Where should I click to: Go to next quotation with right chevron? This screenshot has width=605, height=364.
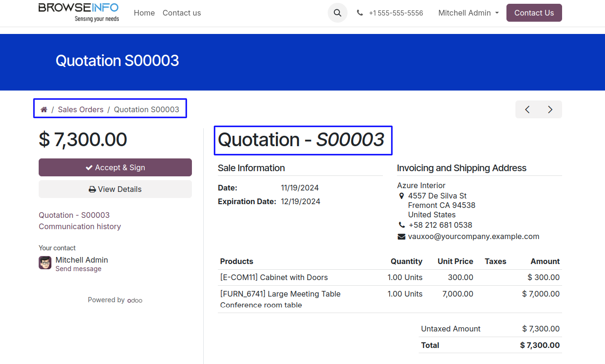[550, 109]
